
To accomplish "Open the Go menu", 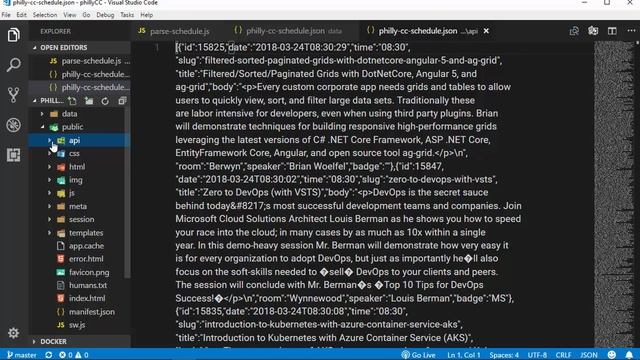I will point(86,15).
